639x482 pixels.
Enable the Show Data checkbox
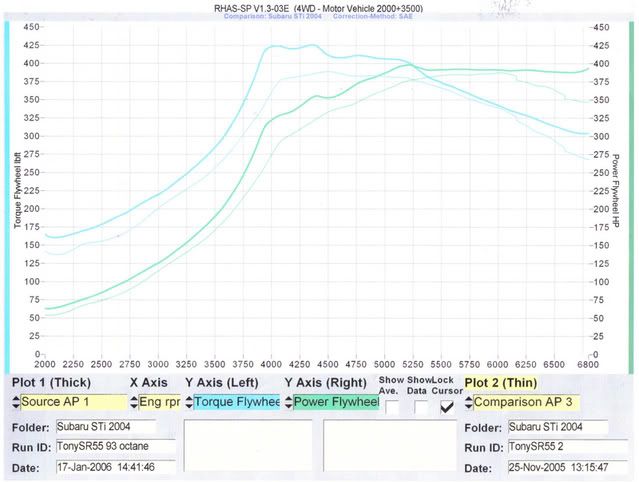click(421, 407)
